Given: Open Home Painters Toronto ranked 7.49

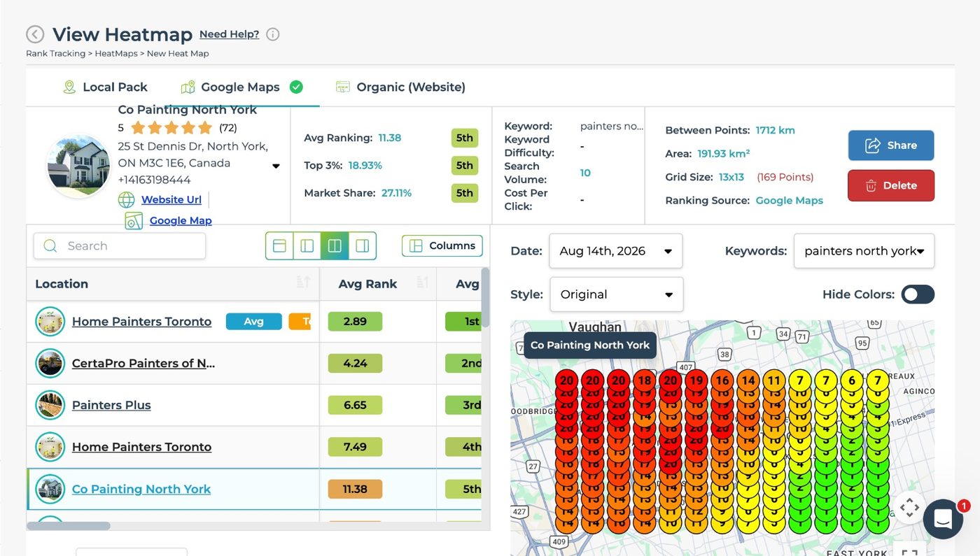Looking at the screenshot, I should (141, 448).
